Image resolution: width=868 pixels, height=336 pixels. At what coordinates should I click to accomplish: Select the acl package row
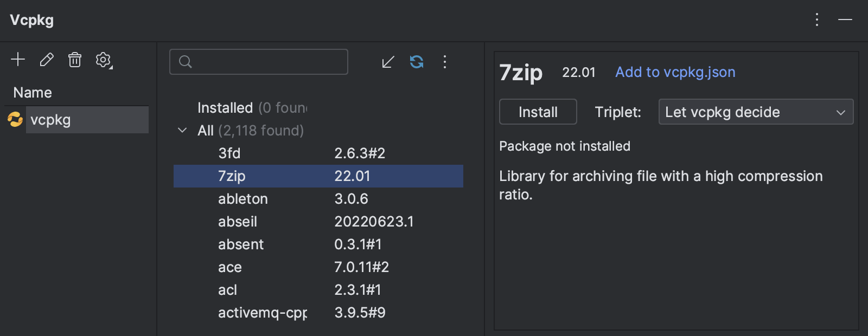coord(318,290)
